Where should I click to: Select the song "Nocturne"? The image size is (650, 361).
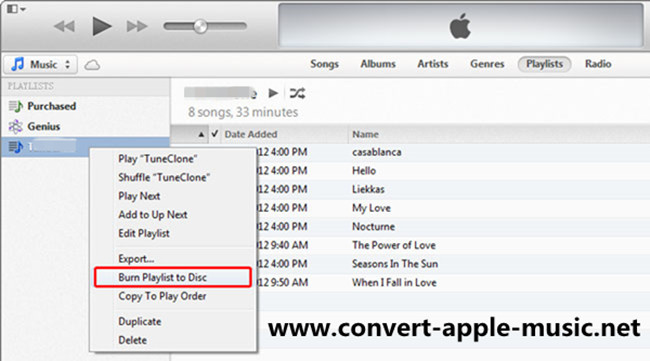(373, 227)
